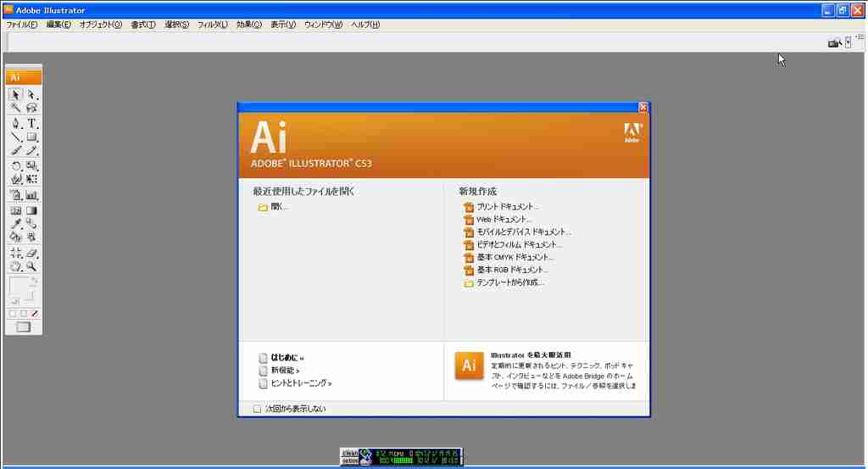The height and width of the screenshot is (469, 868).
Task: Create 基本 RGB ドキュメント
Action: [x=505, y=271]
